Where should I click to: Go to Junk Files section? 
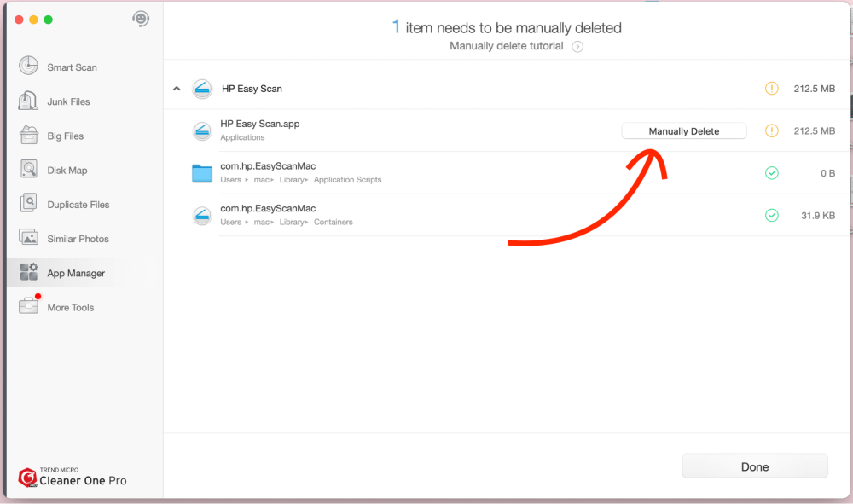[68, 101]
